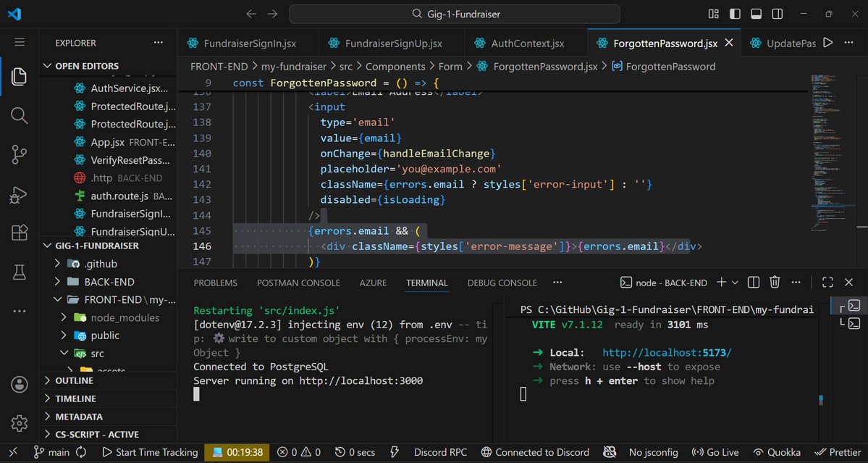The width and height of the screenshot is (868, 463).
Task: Open the Accounts menu icon
Action: 19,384
